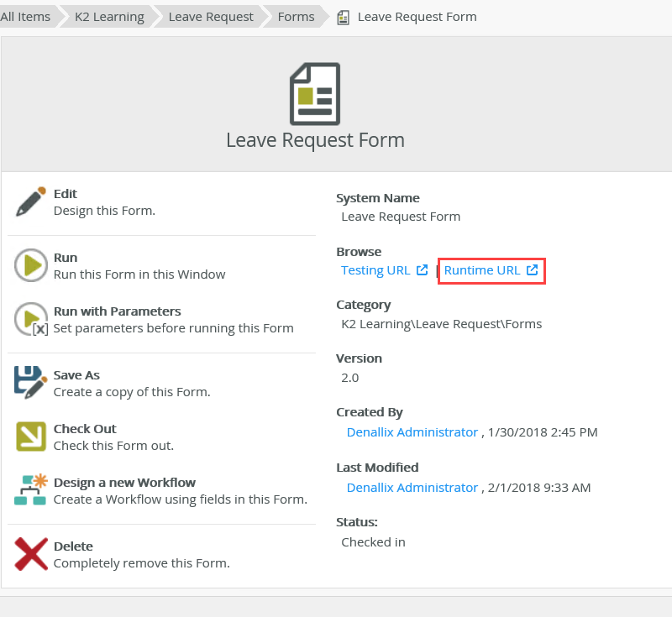Select the Run with Parameters icon
The height and width of the screenshot is (617, 672).
(30, 319)
